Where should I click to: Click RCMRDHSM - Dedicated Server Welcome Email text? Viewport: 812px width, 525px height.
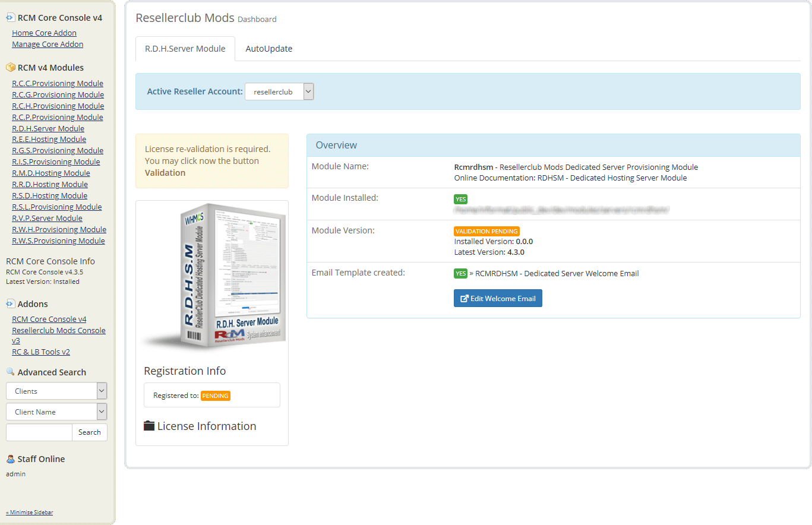(557, 274)
